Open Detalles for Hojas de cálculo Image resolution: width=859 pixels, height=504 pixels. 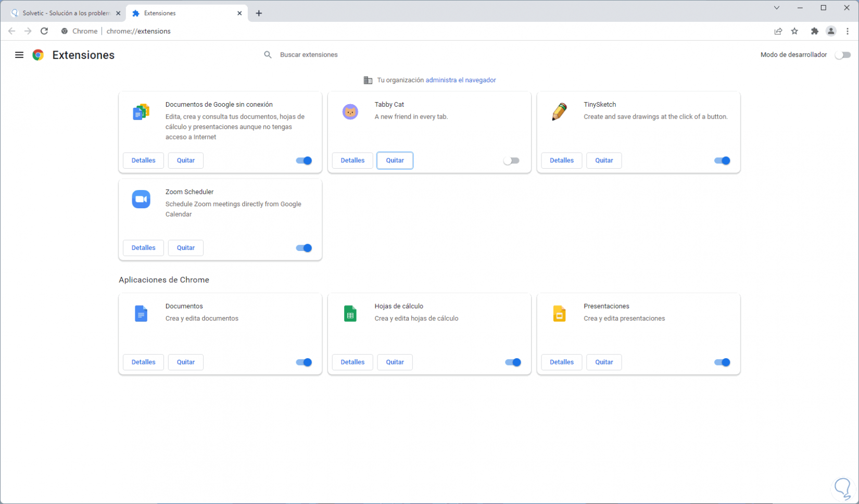click(352, 362)
